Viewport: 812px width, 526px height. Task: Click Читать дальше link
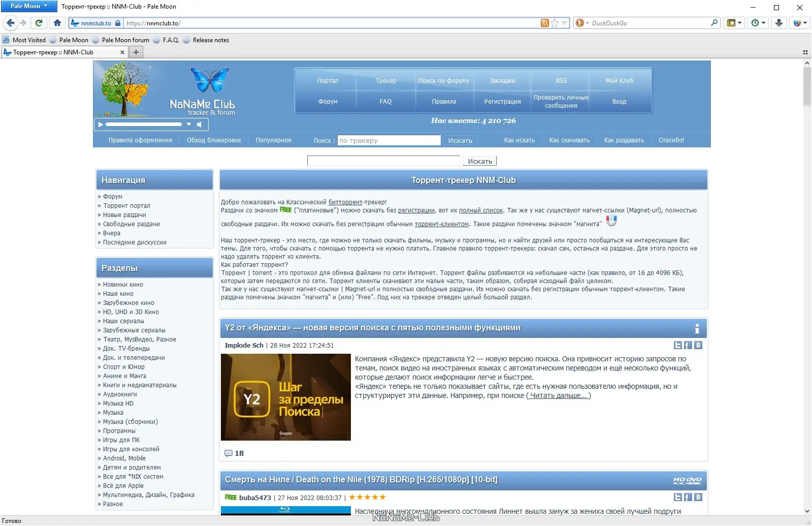click(x=559, y=395)
